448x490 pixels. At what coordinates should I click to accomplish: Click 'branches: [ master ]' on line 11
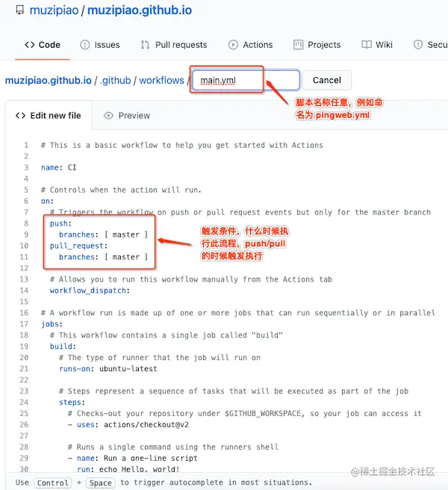coord(103,257)
